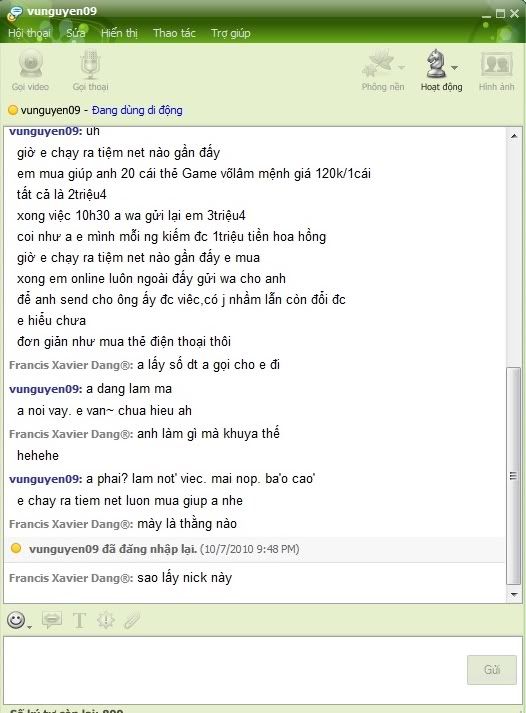Image resolution: width=526 pixels, height=713 pixels.
Task: Open the Hội thoại menu
Action: (29, 33)
